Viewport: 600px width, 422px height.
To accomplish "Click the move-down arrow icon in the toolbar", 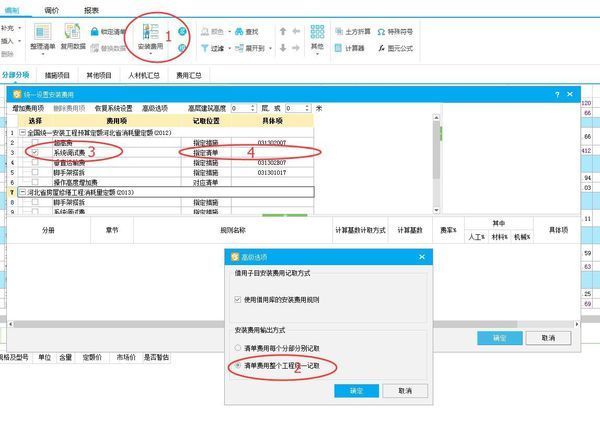I will coord(283,48).
